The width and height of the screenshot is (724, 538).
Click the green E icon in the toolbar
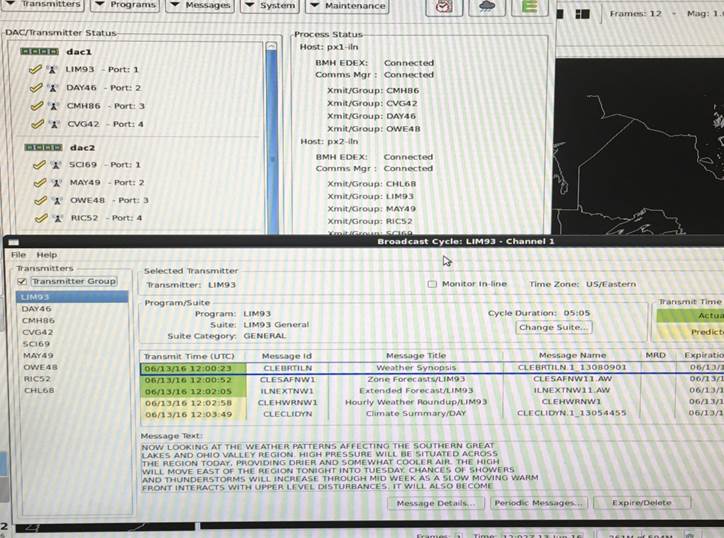[530, 6]
